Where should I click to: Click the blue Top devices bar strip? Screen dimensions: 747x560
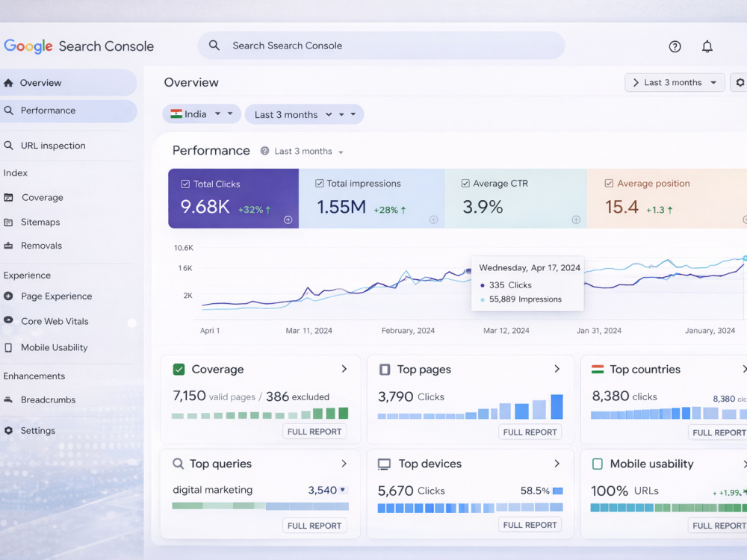coord(470,508)
